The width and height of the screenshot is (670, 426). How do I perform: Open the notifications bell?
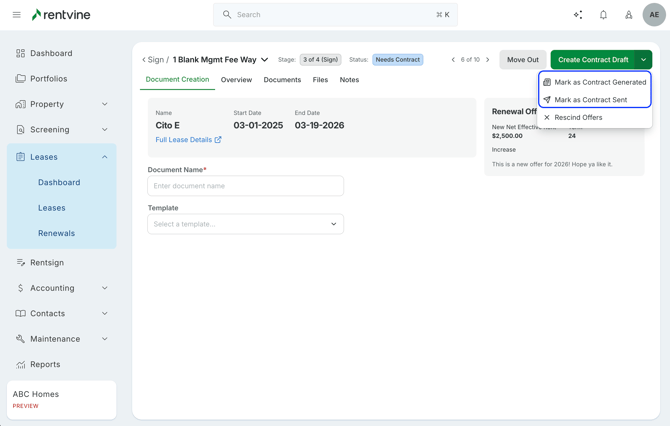pos(603,15)
